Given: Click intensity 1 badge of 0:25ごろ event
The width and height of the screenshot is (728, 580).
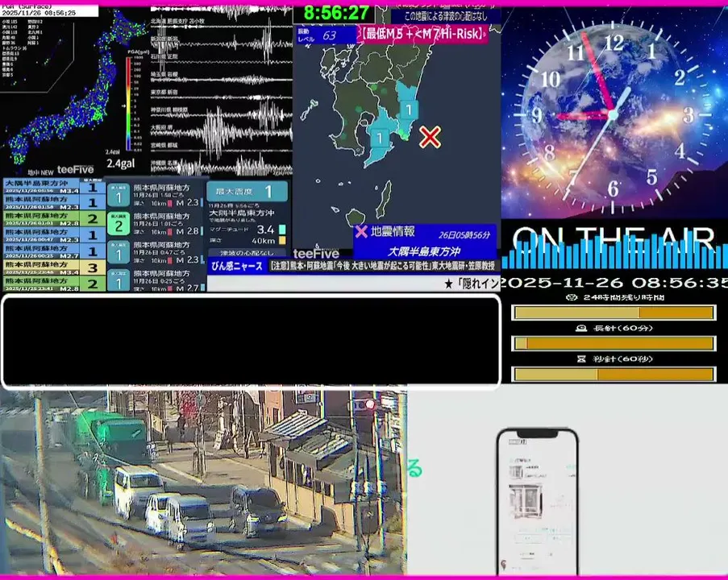Looking at the screenshot, I should (119, 280).
